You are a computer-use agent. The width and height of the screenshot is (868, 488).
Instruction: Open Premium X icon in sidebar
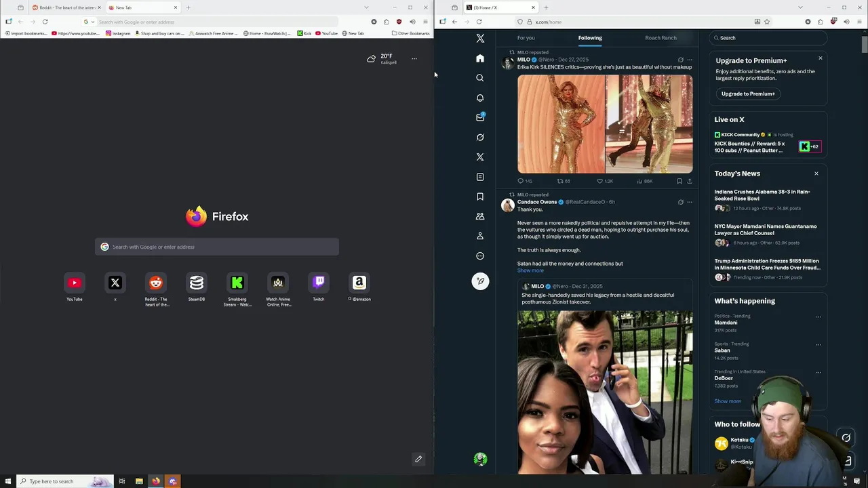click(480, 157)
